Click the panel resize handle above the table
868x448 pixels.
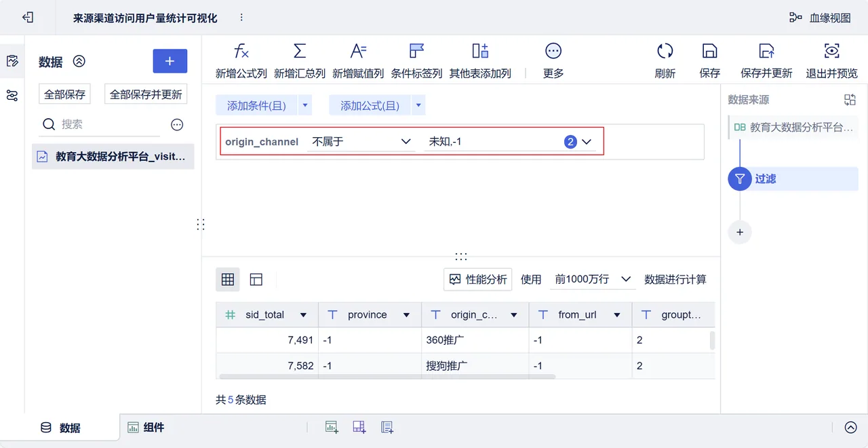click(x=461, y=257)
